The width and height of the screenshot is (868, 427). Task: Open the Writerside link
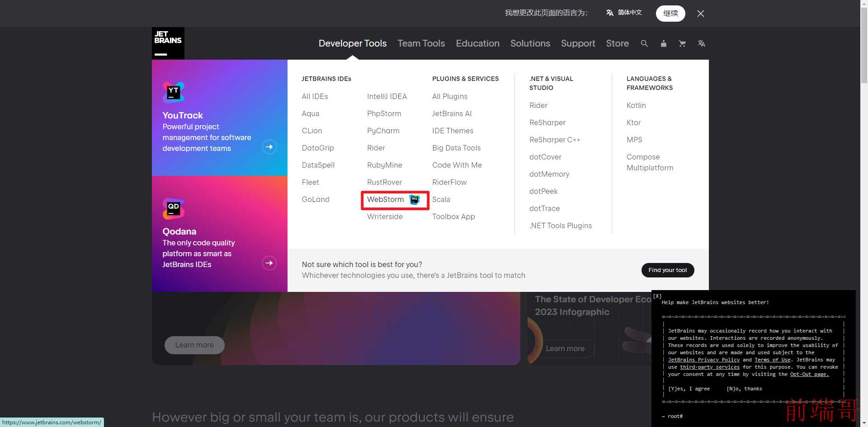tap(385, 216)
